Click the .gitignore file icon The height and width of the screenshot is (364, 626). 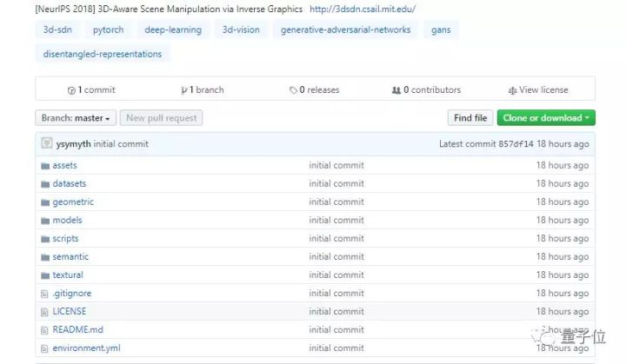[45, 294]
